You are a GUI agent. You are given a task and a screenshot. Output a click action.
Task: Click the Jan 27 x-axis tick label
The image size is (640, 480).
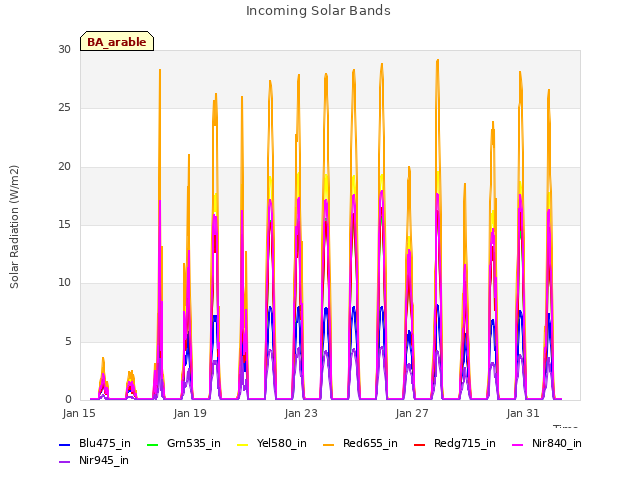412,413
